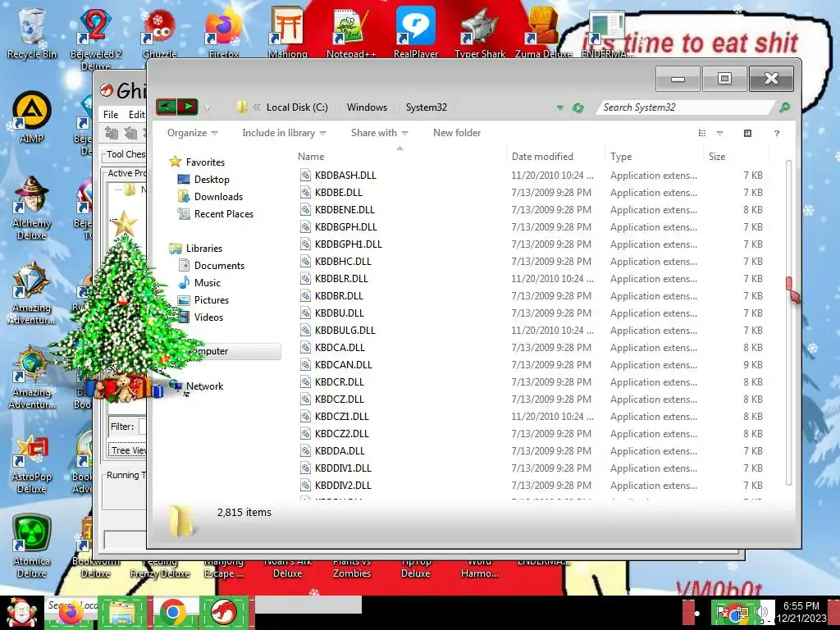
Task: Click the System32 breadcrumb in address bar
Action: coord(426,107)
